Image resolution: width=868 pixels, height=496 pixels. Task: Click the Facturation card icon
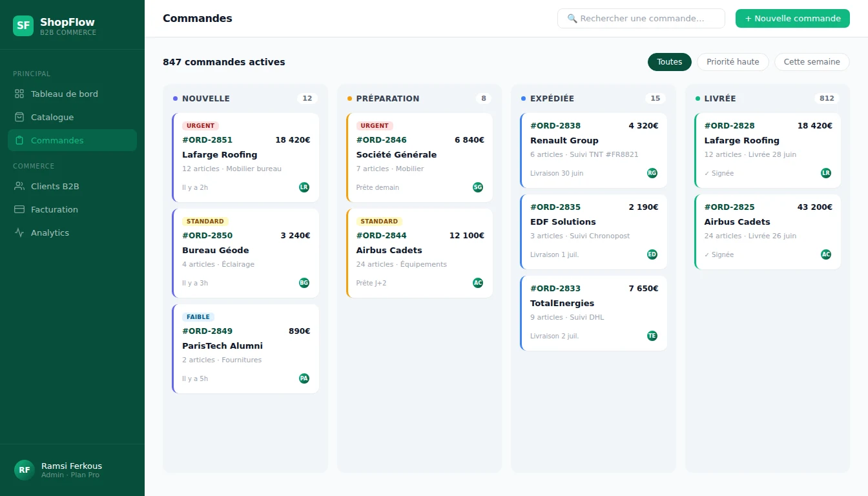(19, 209)
